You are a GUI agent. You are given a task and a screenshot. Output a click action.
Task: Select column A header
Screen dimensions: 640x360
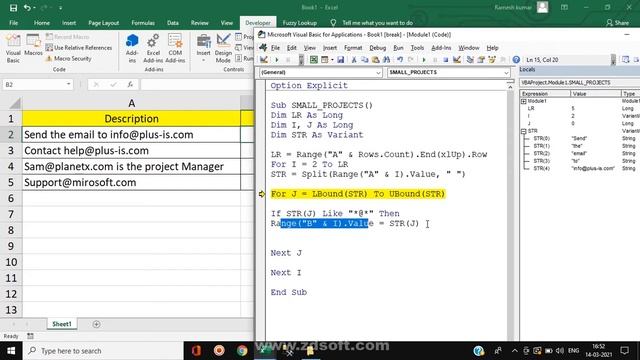coord(131,103)
